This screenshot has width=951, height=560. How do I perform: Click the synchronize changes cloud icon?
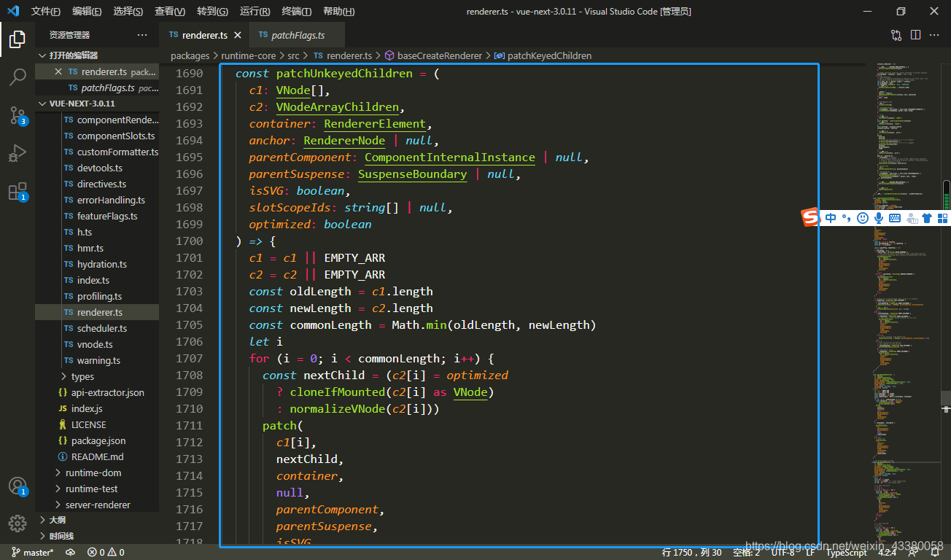[70, 553]
